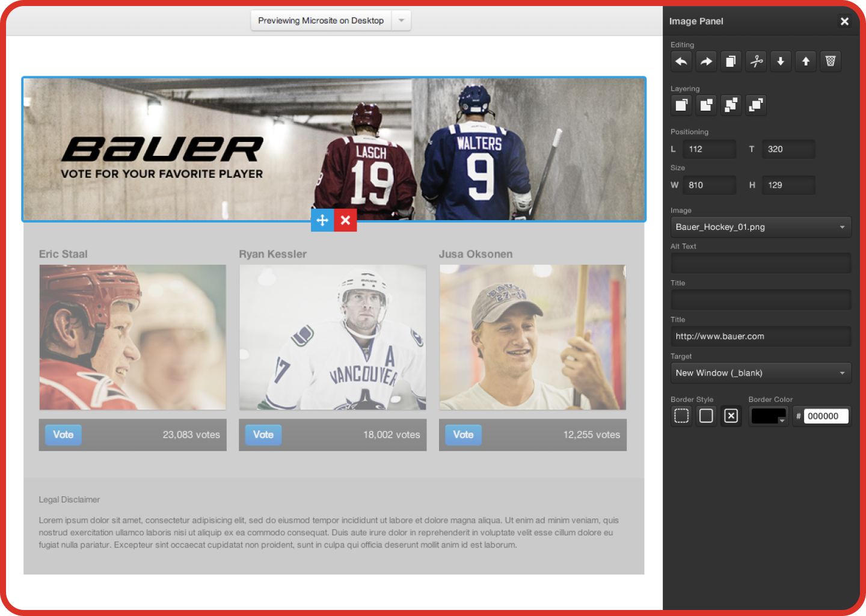Image resolution: width=866 pixels, height=616 pixels.
Task: Select the dotted border style
Action: pyautogui.click(x=681, y=416)
